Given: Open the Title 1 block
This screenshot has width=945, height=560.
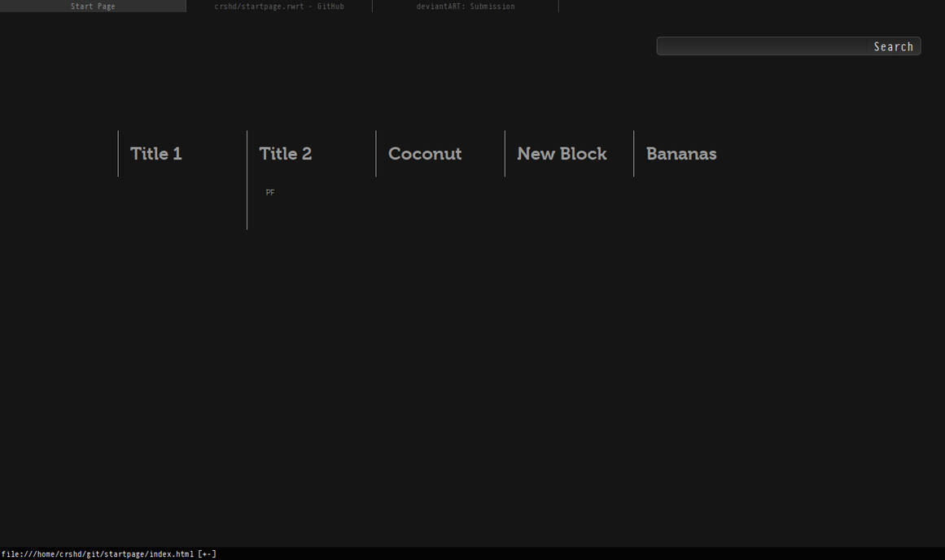Looking at the screenshot, I should 156,154.
